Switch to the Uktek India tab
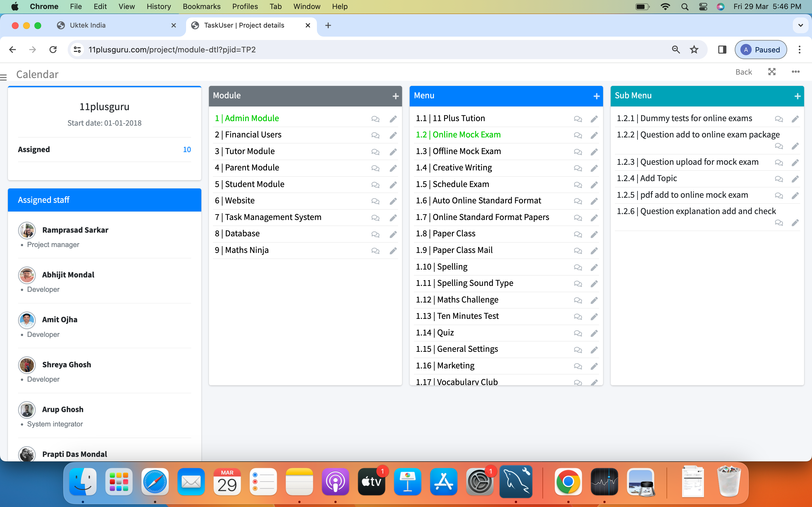 88,25
